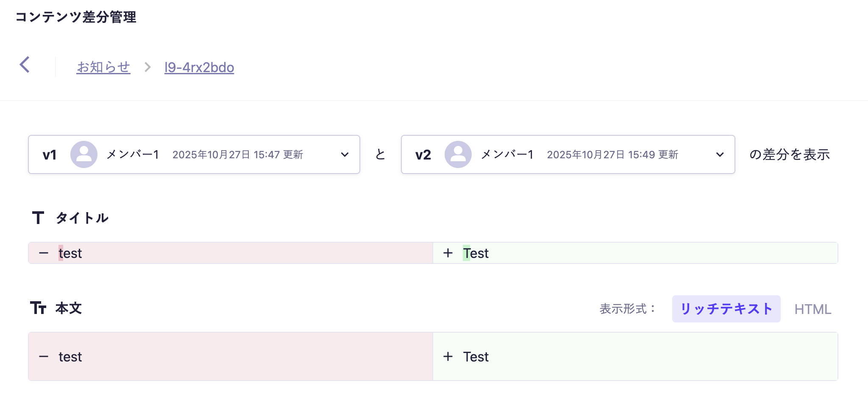Switch display format to リッチテキスト
The image size is (868, 409).
[726, 309]
